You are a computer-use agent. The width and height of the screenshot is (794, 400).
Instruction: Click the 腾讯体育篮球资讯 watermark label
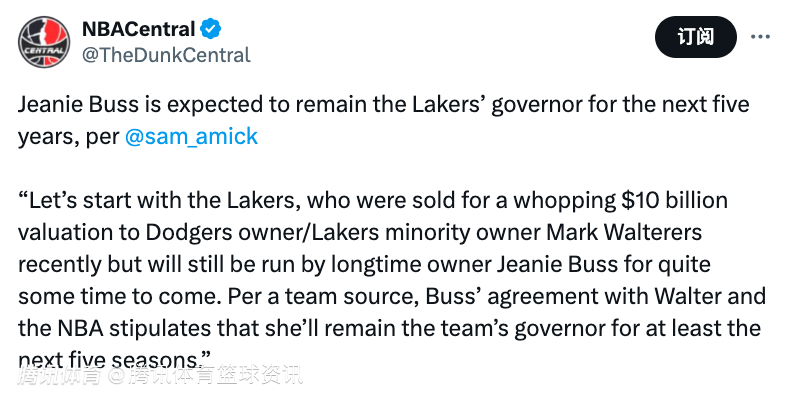pyautogui.click(x=215, y=376)
